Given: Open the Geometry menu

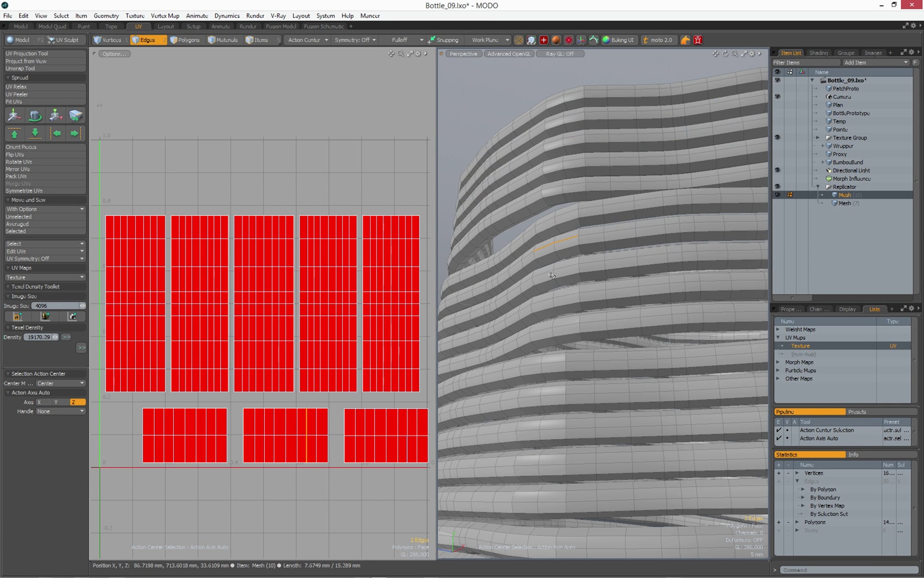Looking at the screenshot, I should tap(106, 16).
